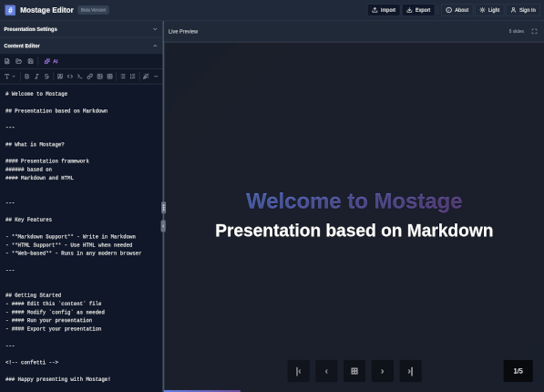544x392 pixels.
Task: Open the slide overview grid
Action: pyautogui.click(x=354, y=371)
